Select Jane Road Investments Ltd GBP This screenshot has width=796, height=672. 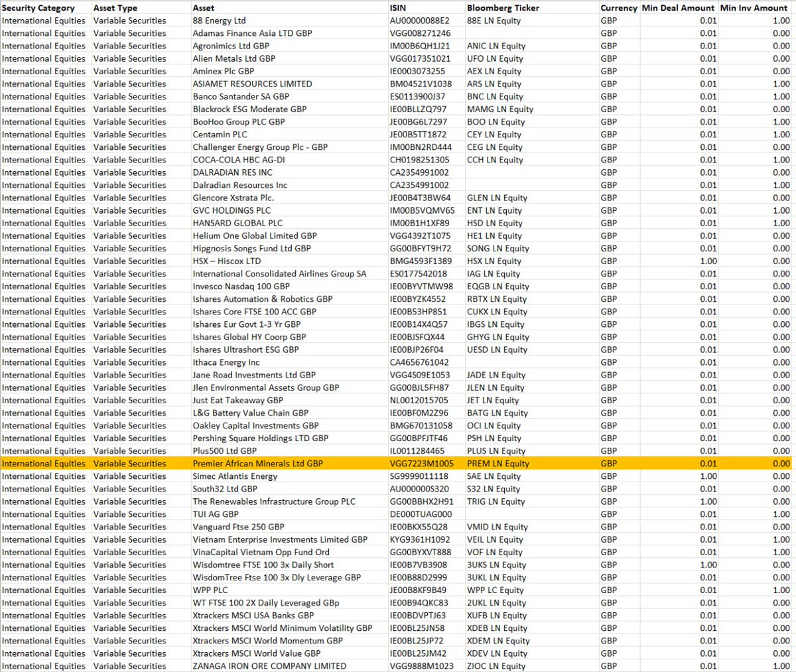(254, 375)
